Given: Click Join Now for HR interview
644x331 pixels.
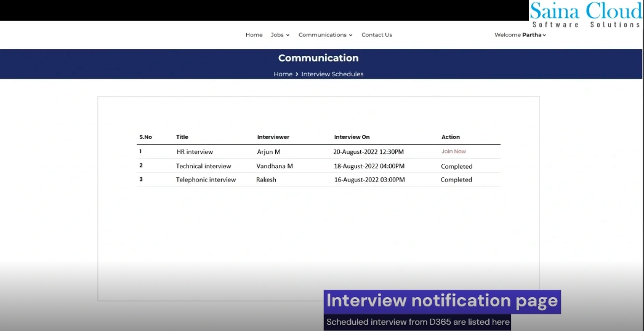Looking at the screenshot, I should coord(453,151).
